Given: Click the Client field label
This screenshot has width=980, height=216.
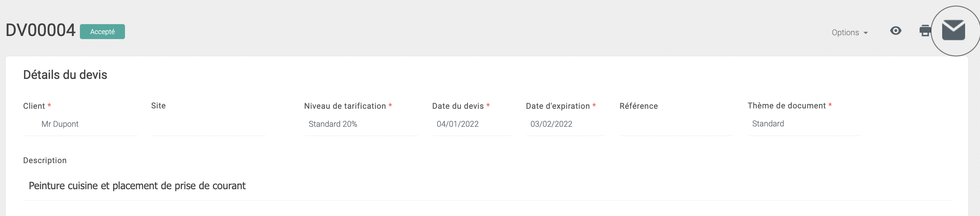Looking at the screenshot, I should pyautogui.click(x=34, y=106).
